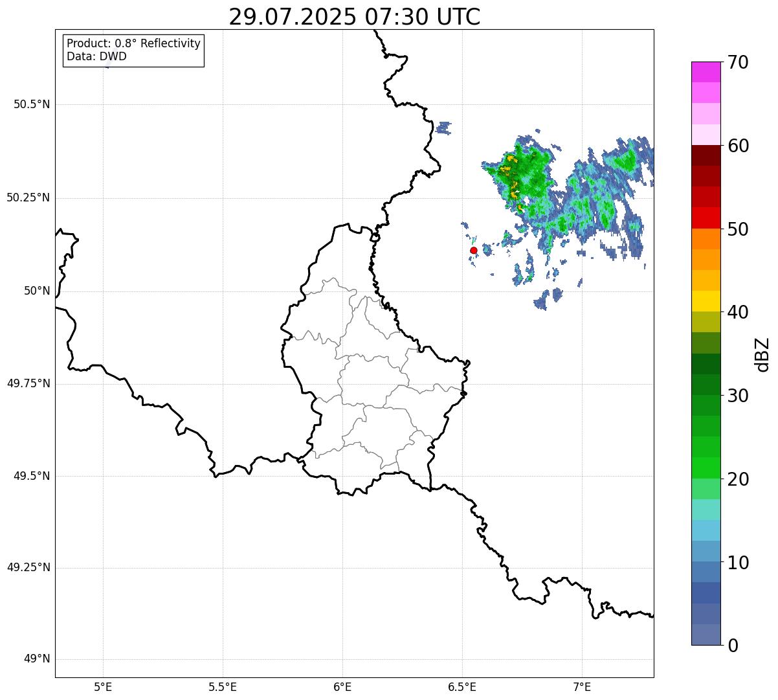Click the colorbar value 50
This screenshot has height=700, width=778.
(738, 229)
